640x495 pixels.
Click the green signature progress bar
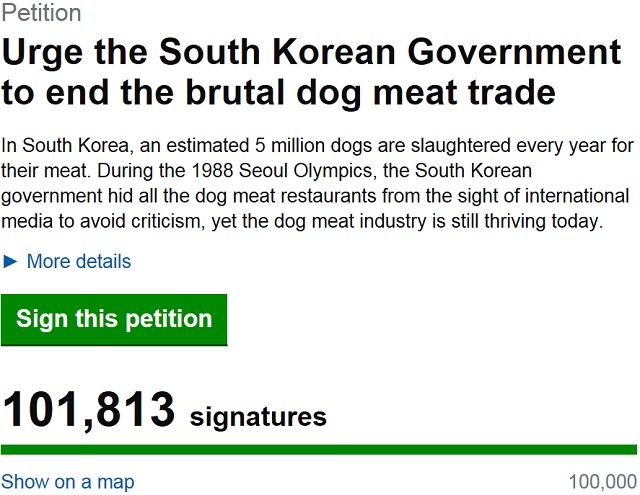click(x=320, y=449)
